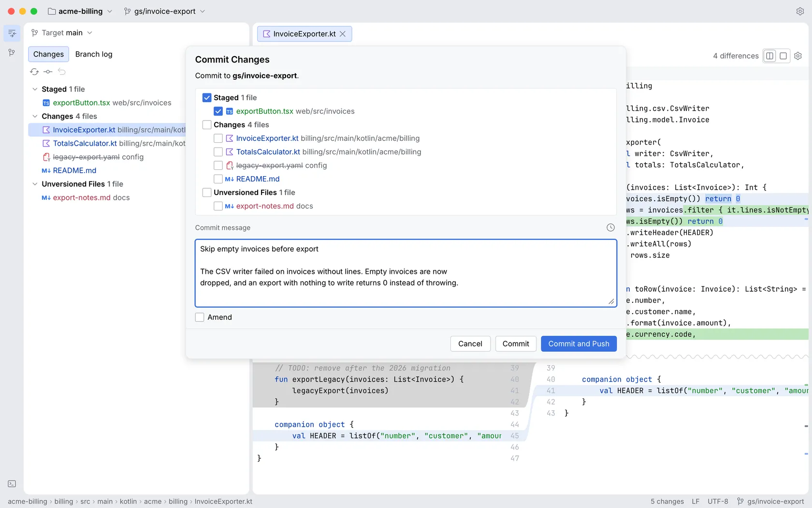
Task: Click the message box resize grip
Action: point(611,301)
